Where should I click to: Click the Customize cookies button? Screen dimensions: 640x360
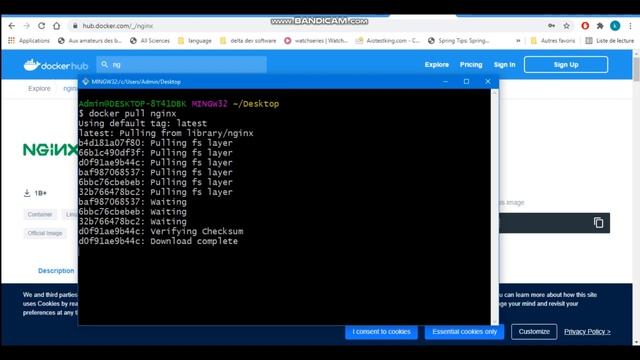pos(534,331)
